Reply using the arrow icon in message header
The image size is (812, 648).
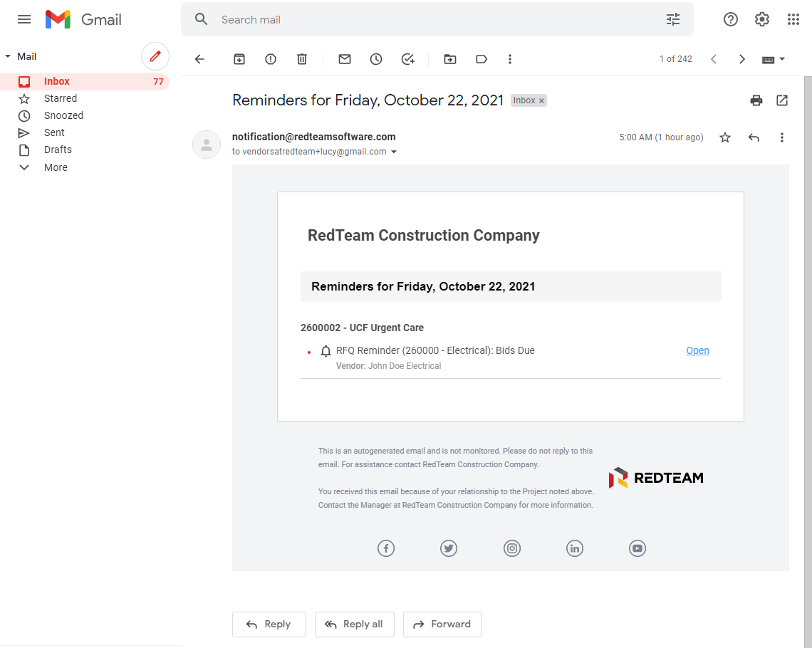(754, 137)
